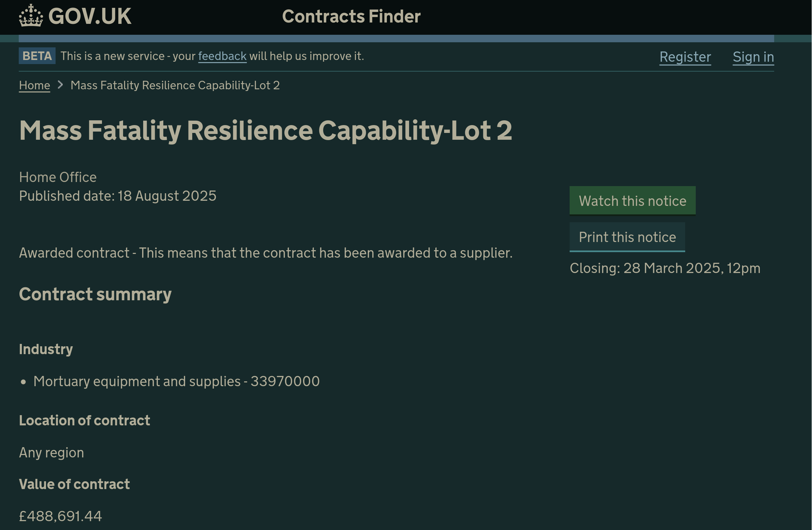This screenshot has width=812, height=530.
Task: Click the £488,691.44 contract value
Action: point(60,516)
